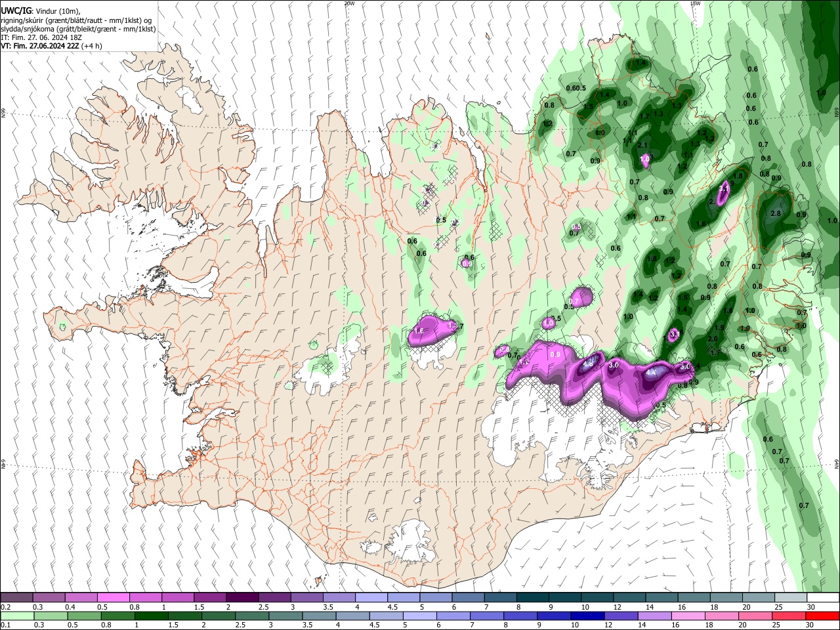Click the '0.1' label on the lower legend
This screenshot has height=630, width=840.
point(5,625)
